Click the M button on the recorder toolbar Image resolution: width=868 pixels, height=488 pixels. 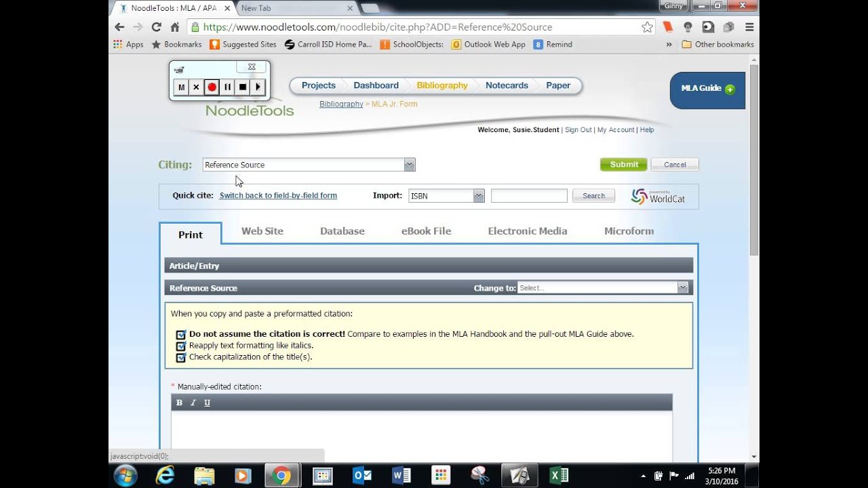(181, 87)
